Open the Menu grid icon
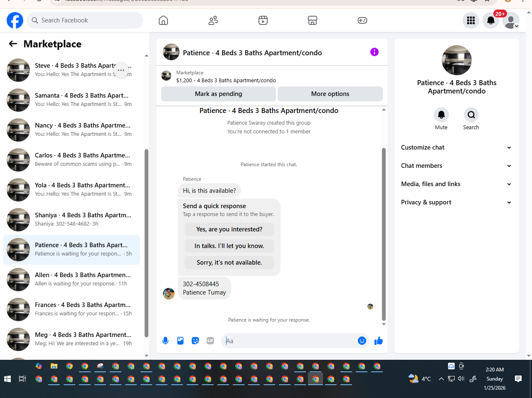The width and height of the screenshot is (532, 398). 471,20
